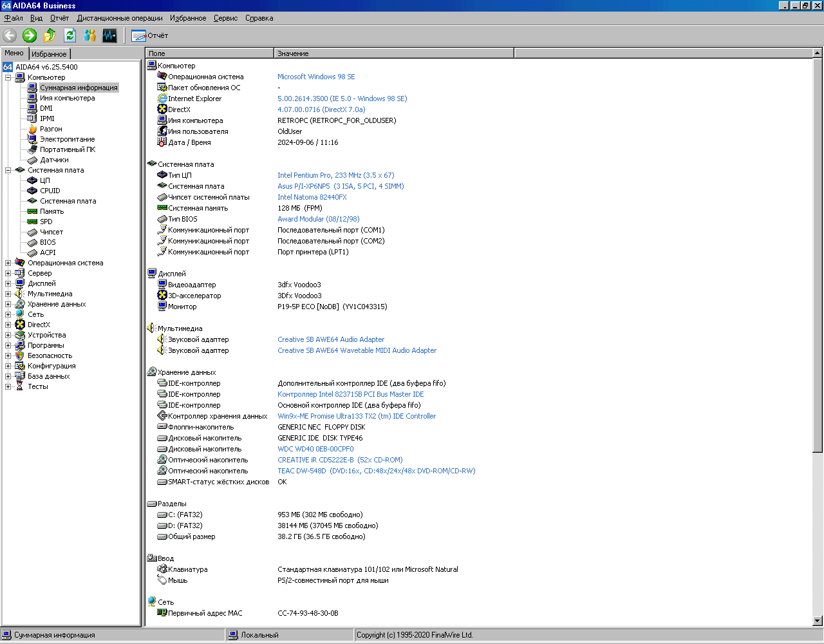The height and width of the screenshot is (644, 824).
Task: Open the Asus P/I-XP6NP5 motherboard link
Action: [341, 186]
